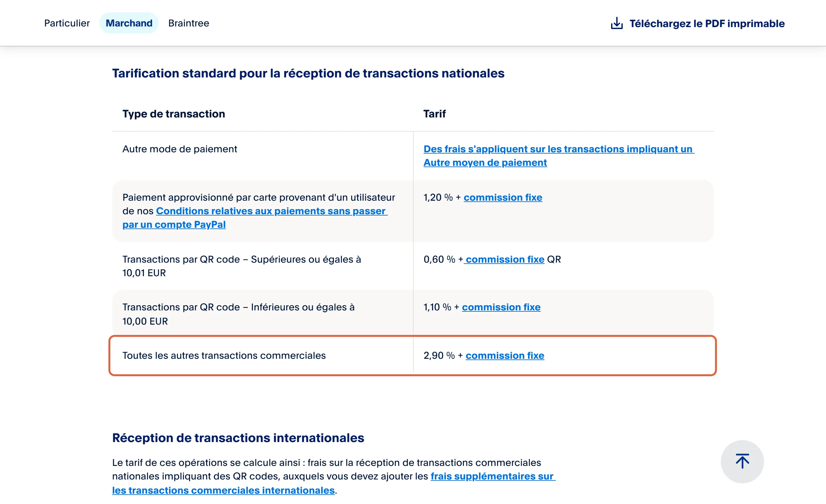Click the 'Type de transaction' column header

174,114
